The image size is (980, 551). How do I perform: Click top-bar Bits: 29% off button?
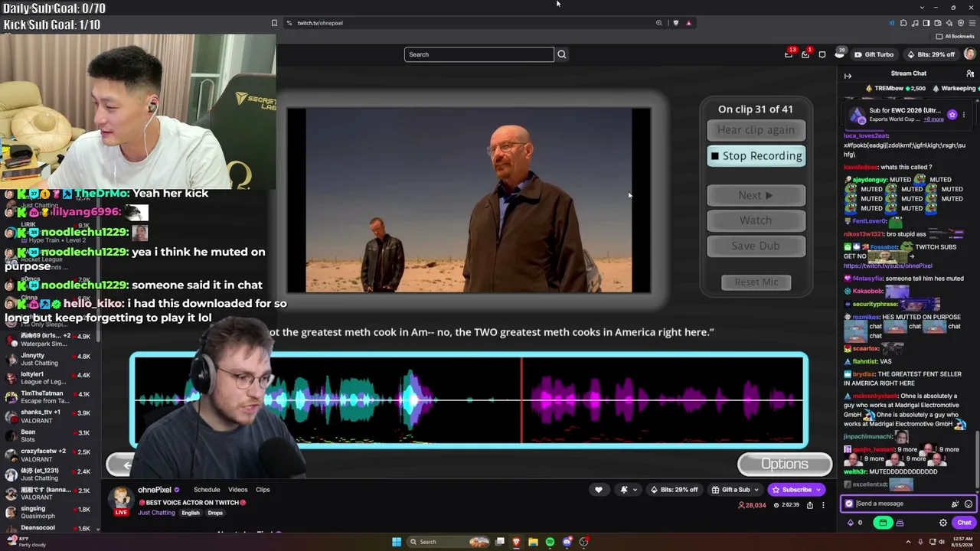[931, 54]
